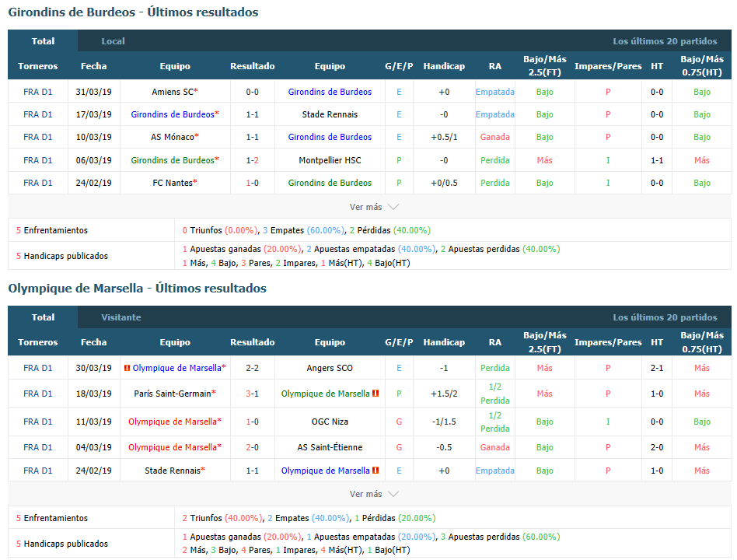Screen dimensions: 737x560
Task: Open AS Mónaco team page
Action: 173,137
